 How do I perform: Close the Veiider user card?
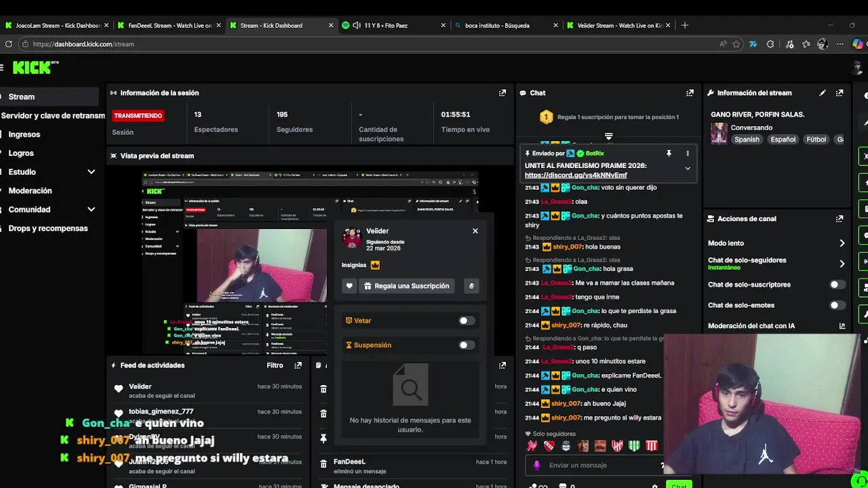[475, 231]
